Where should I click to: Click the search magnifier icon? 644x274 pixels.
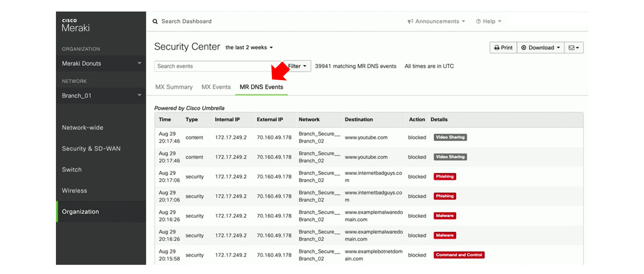coord(155,21)
